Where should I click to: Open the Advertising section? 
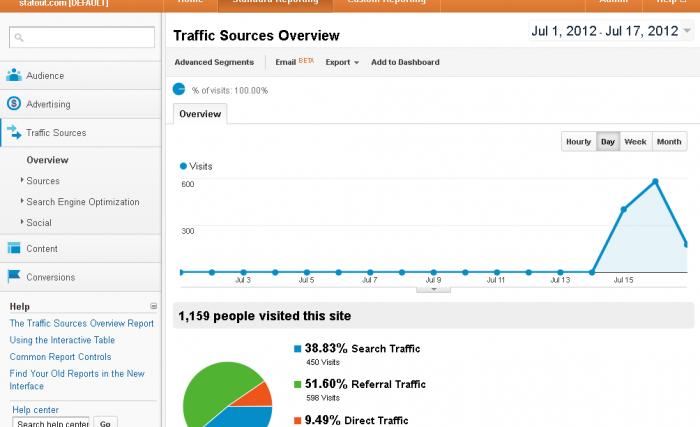(80, 104)
